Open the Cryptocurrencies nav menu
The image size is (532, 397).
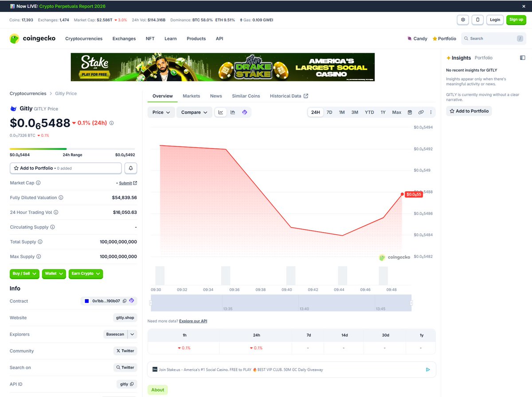(84, 39)
